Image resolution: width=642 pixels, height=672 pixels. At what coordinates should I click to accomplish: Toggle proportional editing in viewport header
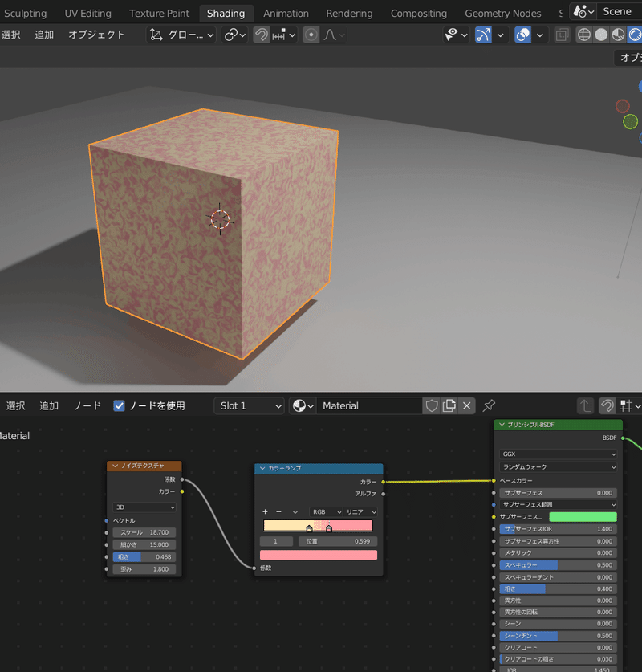(x=311, y=35)
